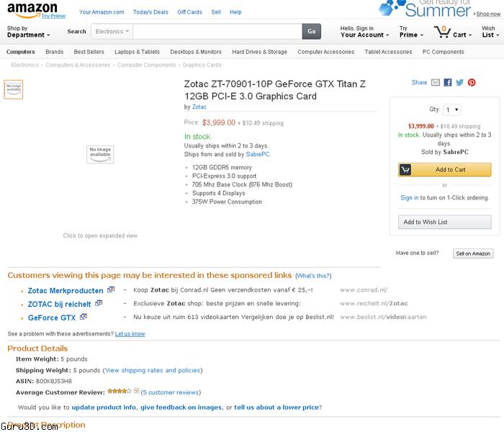Share product via email icon
This screenshot has height=432, width=504.
coord(436,83)
